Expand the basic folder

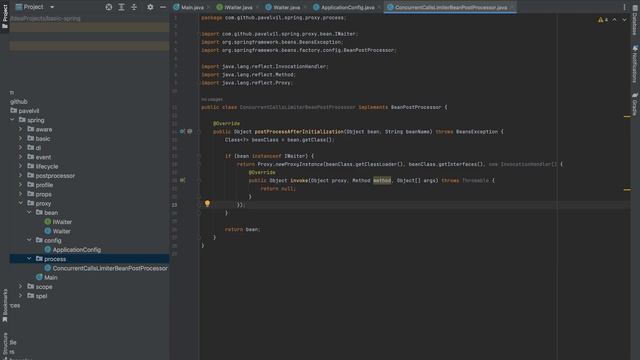click(x=21, y=138)
